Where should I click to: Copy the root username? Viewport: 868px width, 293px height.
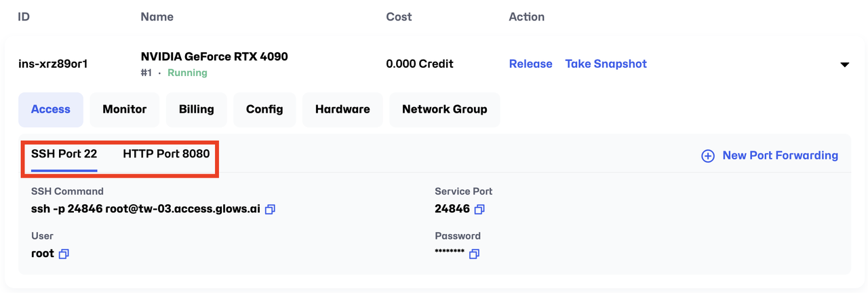pos(64,254)
